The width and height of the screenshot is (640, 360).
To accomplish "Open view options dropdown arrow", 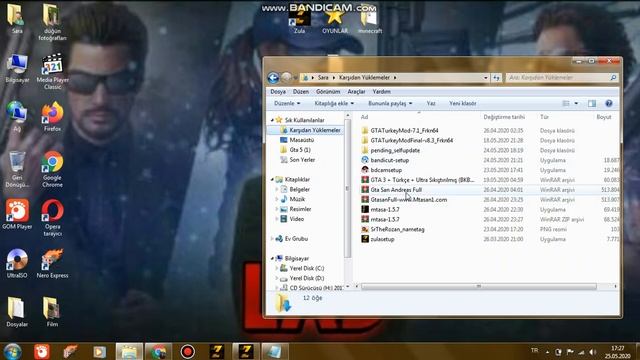I will coord(576,104).
